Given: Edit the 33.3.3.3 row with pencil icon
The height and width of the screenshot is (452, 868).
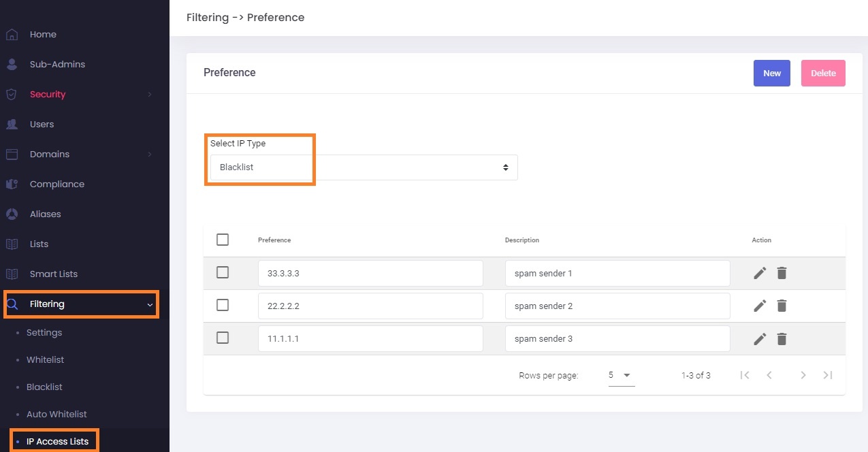Looking at the screenshot, I should point(760,273).
